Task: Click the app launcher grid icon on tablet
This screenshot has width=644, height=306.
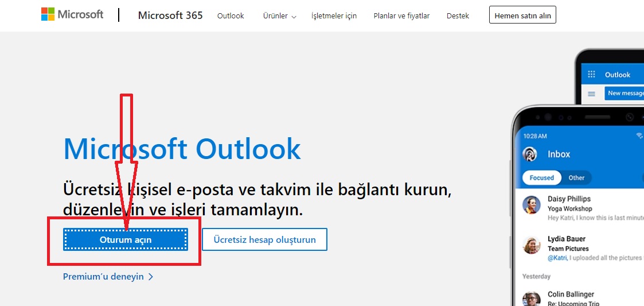Action: click(591, 75)
